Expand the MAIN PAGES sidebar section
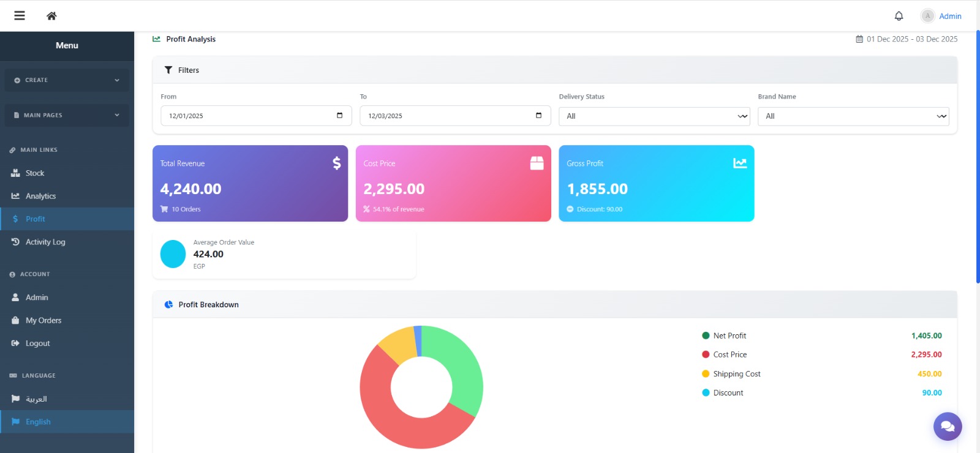The height and width of the screenshot is (453, 980). pyautogui.click(x=67, y=115)
